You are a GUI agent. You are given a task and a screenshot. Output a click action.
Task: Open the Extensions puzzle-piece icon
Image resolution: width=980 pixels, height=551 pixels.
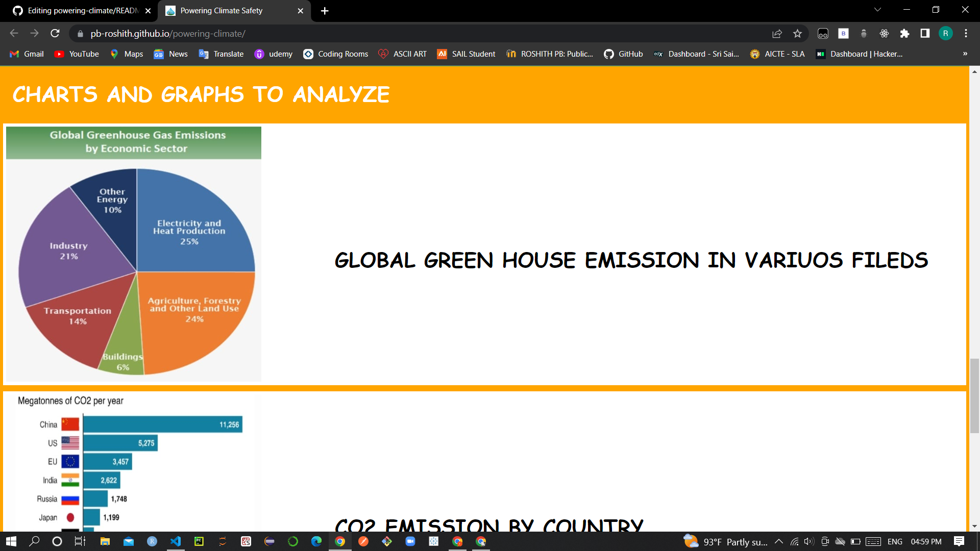(x=905, y=34)
